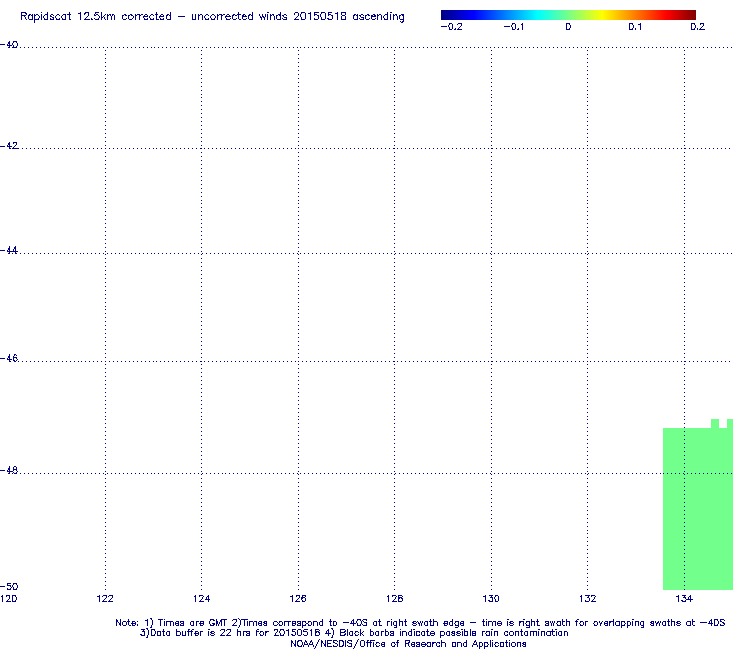Viewport: 740px width, 650px height.
Task: Click the NOAA/NESDIS credit line
Action: [408, 644]
